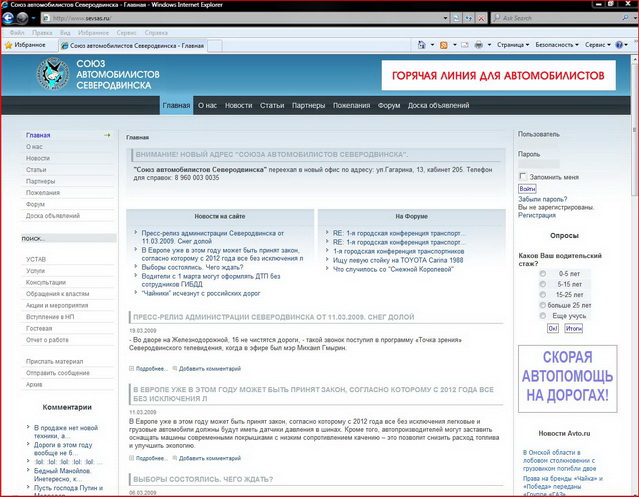Refresh the page with the blue arrows icon
Image resolution: width=639 pixels, height=497 pixels.
point(469,18)
